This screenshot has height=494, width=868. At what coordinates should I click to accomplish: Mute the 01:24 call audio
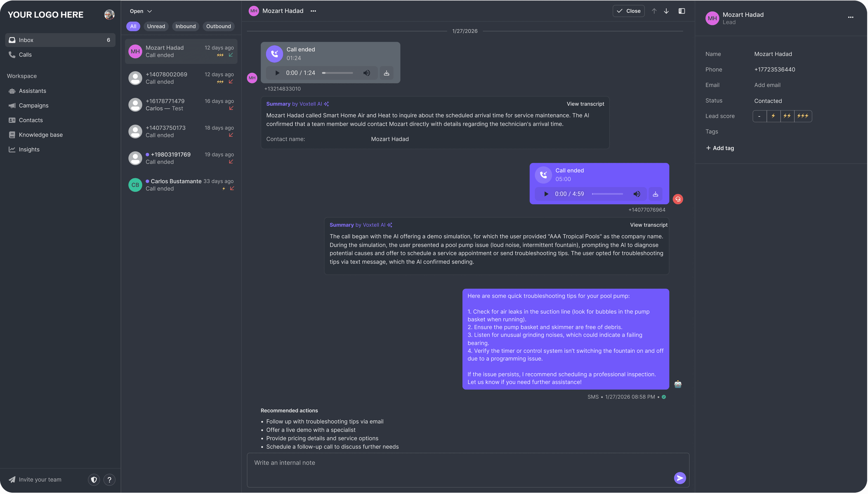pos(367,73)
